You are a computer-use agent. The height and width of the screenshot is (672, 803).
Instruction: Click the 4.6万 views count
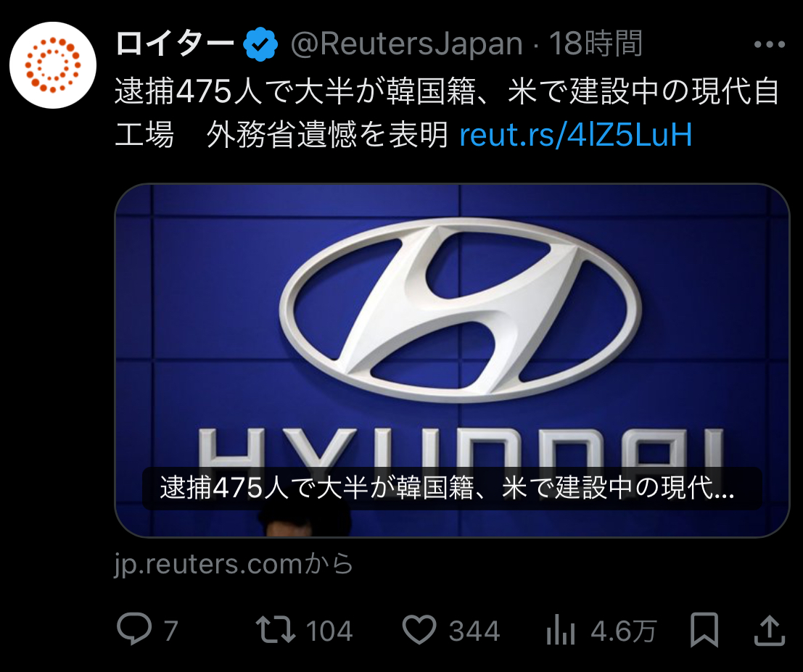pos(623,631)
